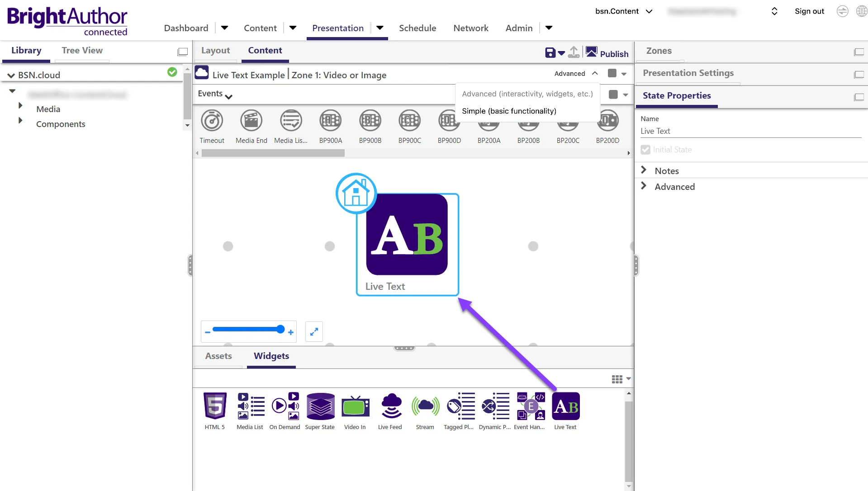Pick the Live Feed widget
868x491 pixels.
[x=391, y=406]
